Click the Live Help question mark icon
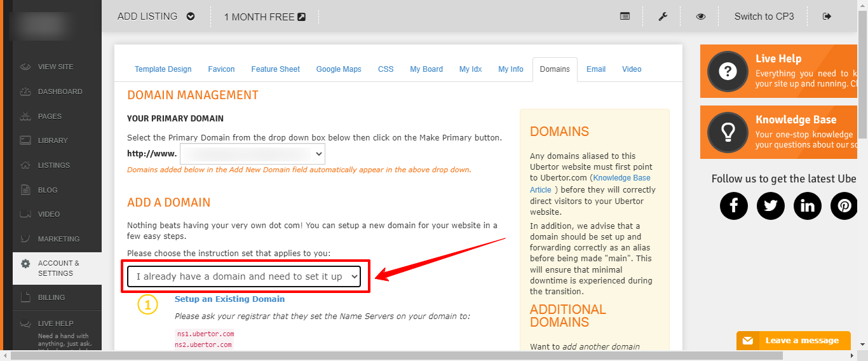This screenshot has height=361, width=868. tap(728, 71)
